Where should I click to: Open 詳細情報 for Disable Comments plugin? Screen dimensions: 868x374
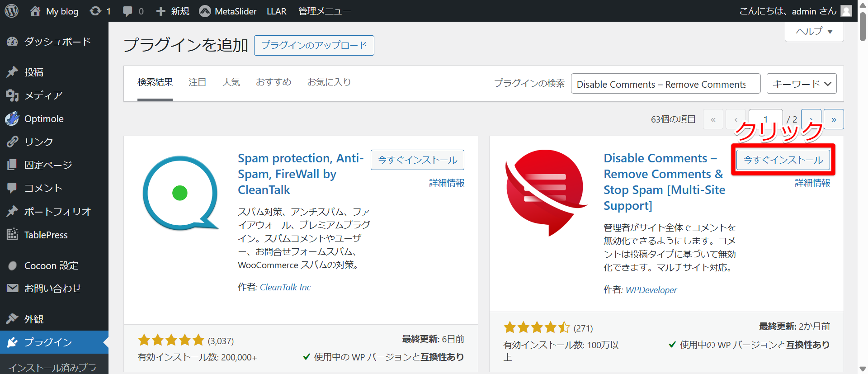point(812,183)
